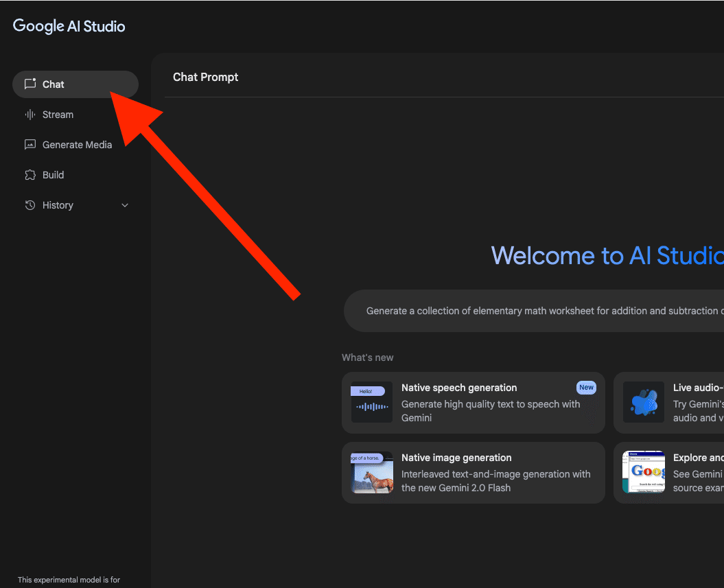Open the Explore card title
This screenshot has height=588, width=724.
pos(697,458)
